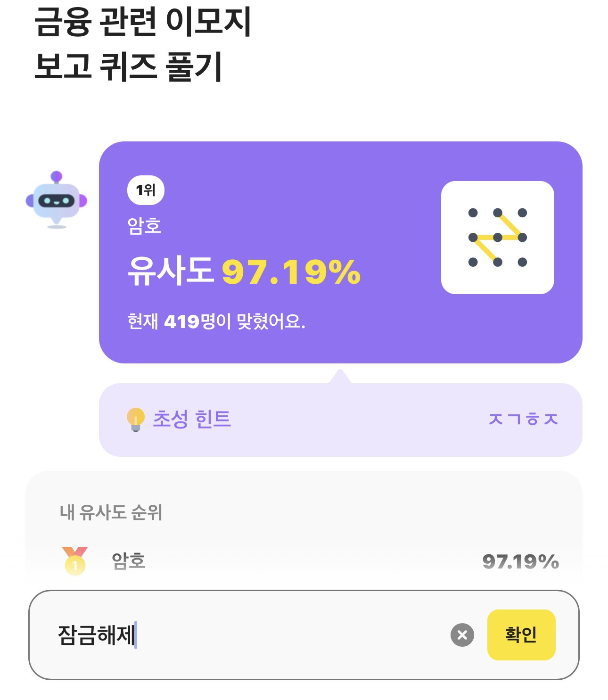Click the lightbulb hint icon

tap(135, 419)
